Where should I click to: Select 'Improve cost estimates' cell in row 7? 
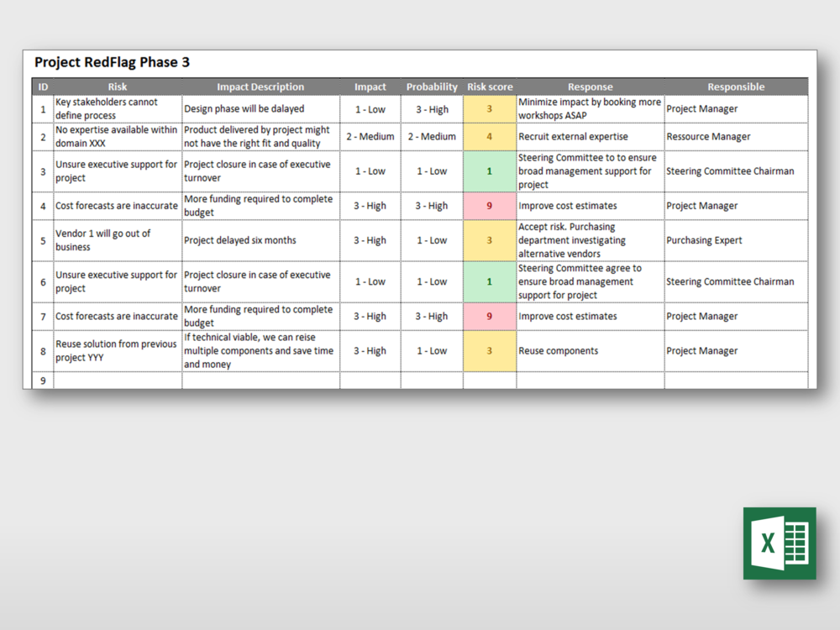pos(591,316)
